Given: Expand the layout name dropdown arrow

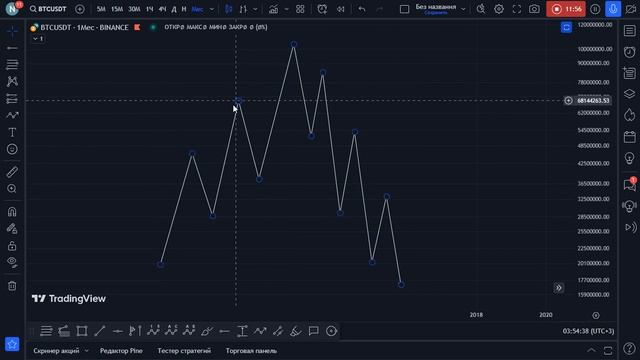Looking at the screenshot, I should click(x=463, y=9).
